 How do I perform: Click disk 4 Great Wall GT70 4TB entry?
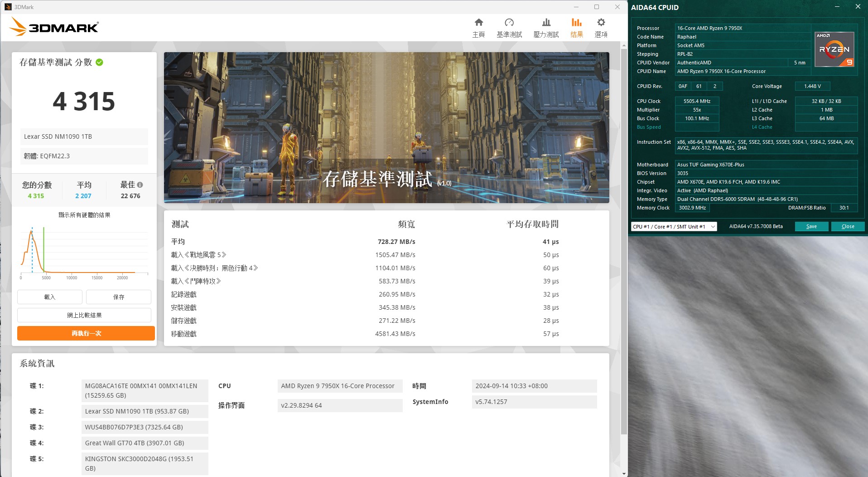[x=145, y=443]
